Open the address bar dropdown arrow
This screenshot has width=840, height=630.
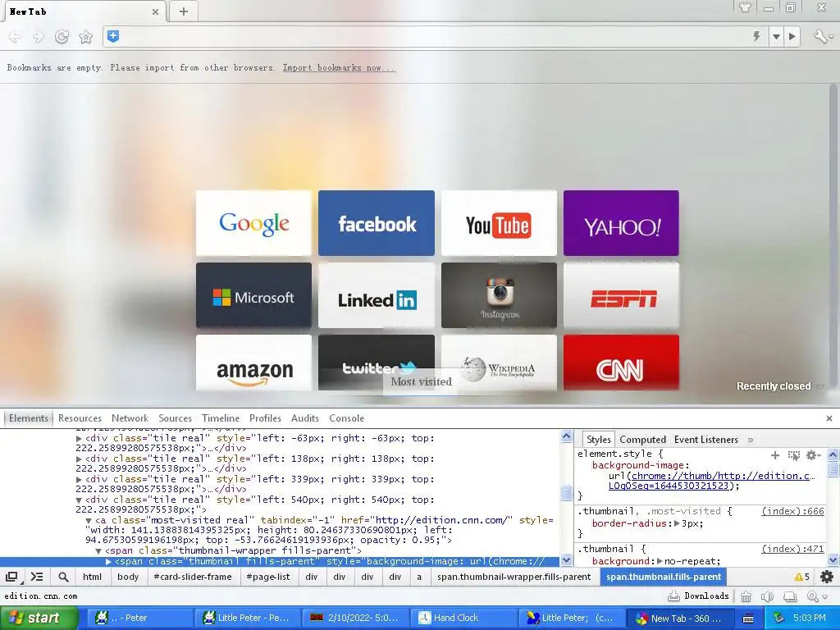click(x=776, y=36)
